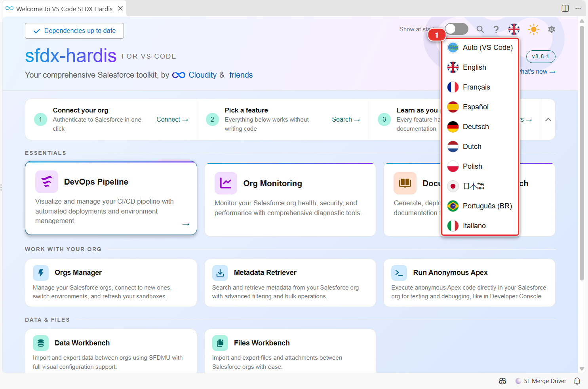
Task: Open notifications bell in status bar
Action: pos(577,381)
